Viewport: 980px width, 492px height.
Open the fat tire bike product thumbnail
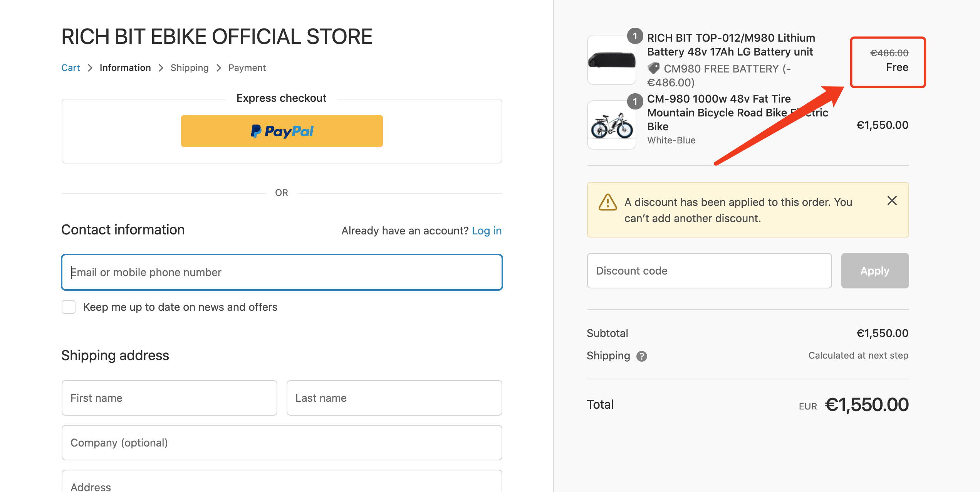coord(612,125)
